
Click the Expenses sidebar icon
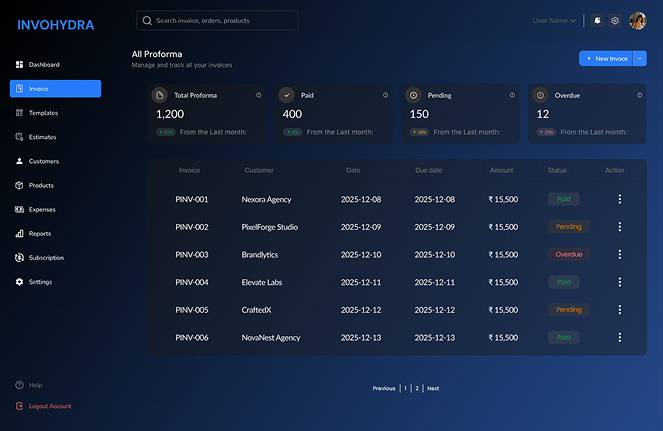tap(19, 209)
